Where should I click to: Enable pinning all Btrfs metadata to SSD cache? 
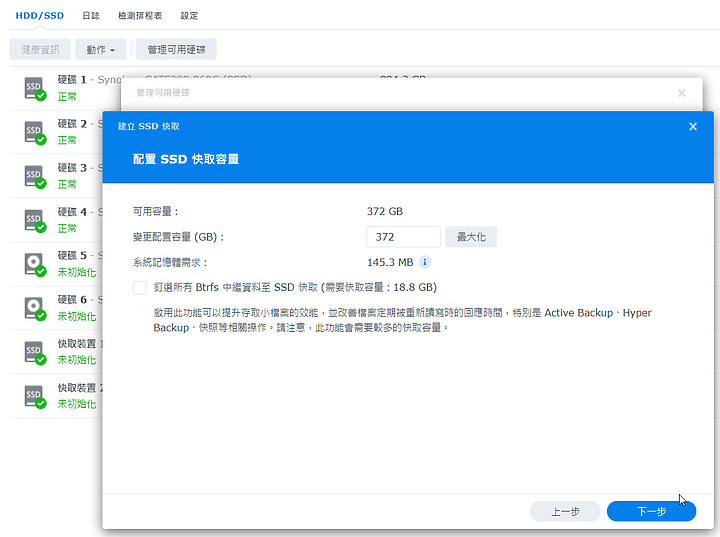[x=140, y=288]
